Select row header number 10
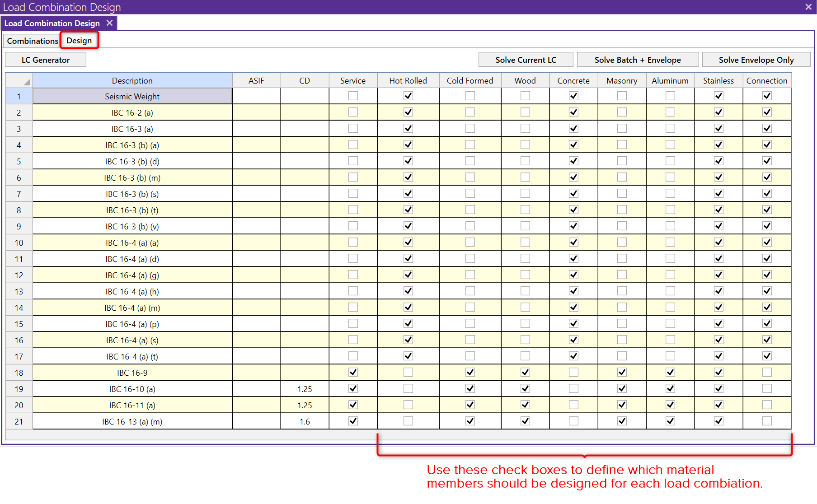This screenshot has height=504, width=817. [19, 243]
